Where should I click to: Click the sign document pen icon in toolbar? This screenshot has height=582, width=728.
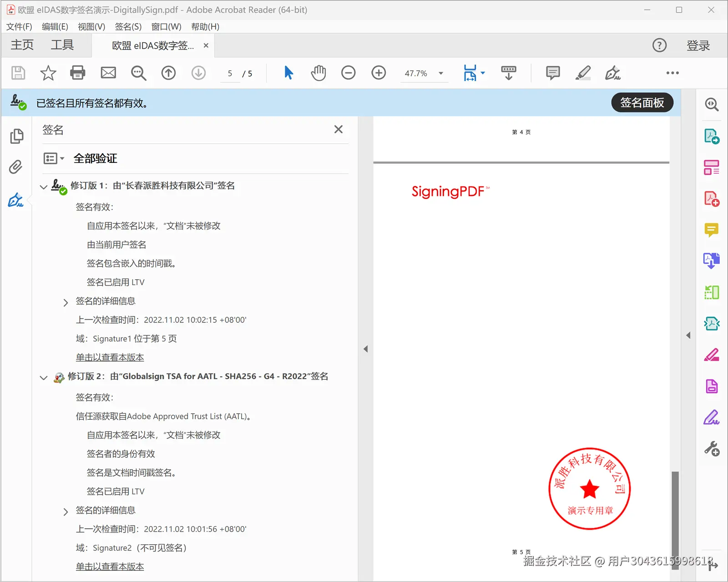click(613, 73)
